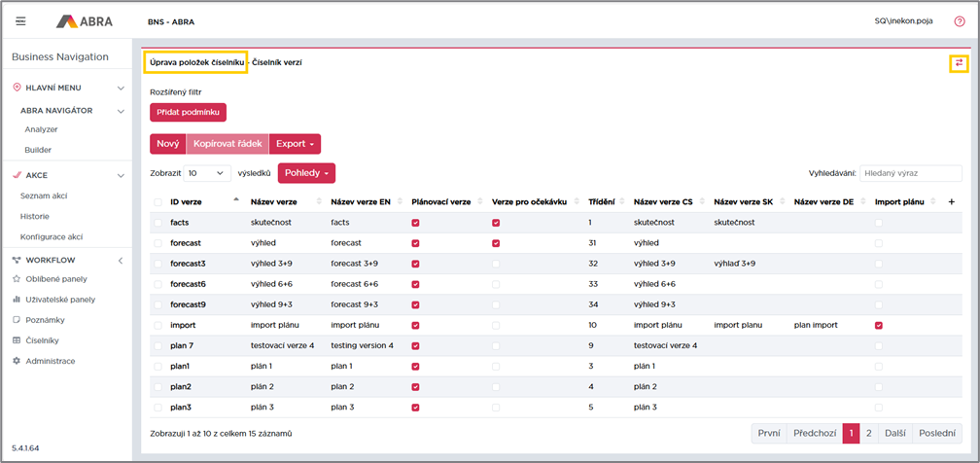Click the Akce checkmark icon

point(17,175)
